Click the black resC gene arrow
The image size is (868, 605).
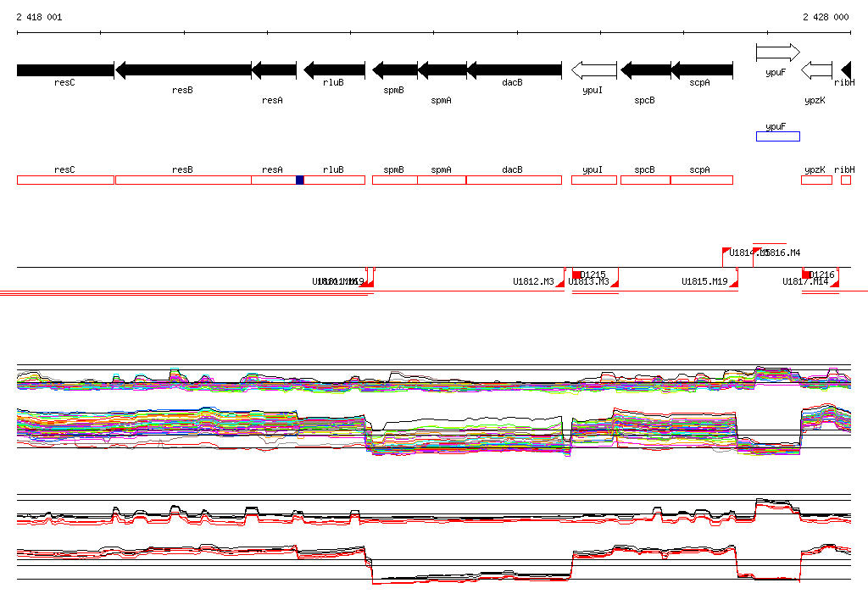pyautogui.click(x=65, y=70)
